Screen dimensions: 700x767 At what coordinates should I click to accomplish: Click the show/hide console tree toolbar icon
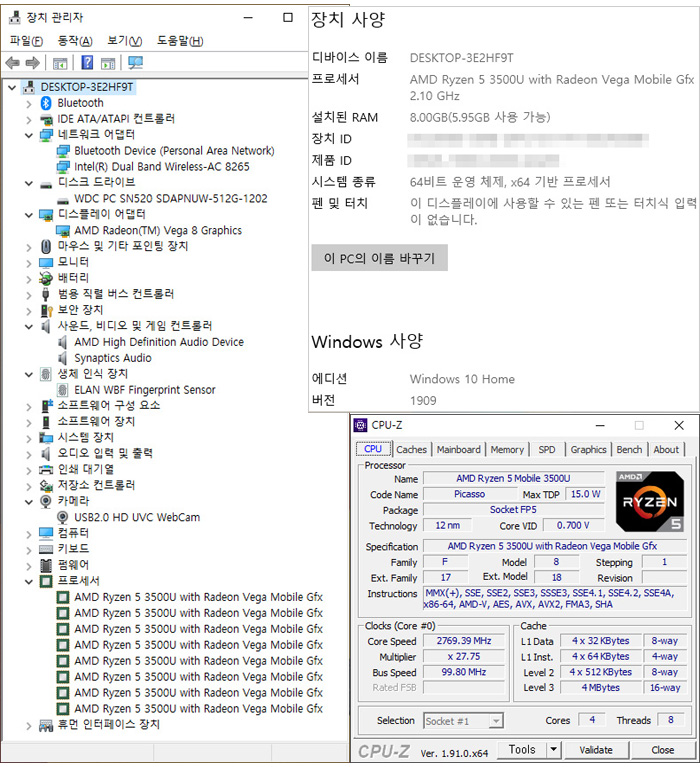59,63
